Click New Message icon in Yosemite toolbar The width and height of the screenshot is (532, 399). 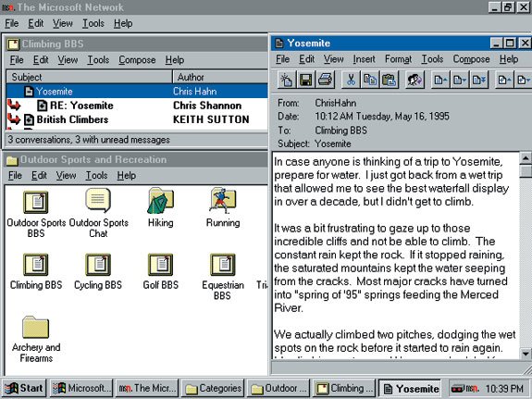pos(287,81)
